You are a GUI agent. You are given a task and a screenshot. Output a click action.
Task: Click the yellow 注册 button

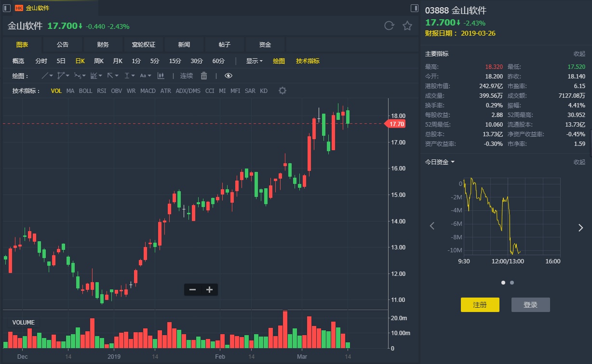point(480,305)
